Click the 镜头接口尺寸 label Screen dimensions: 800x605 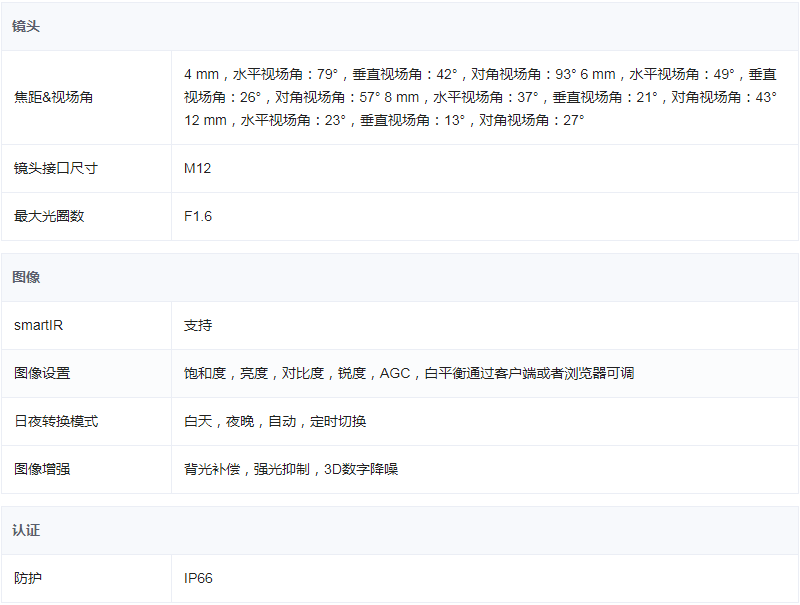56,168
